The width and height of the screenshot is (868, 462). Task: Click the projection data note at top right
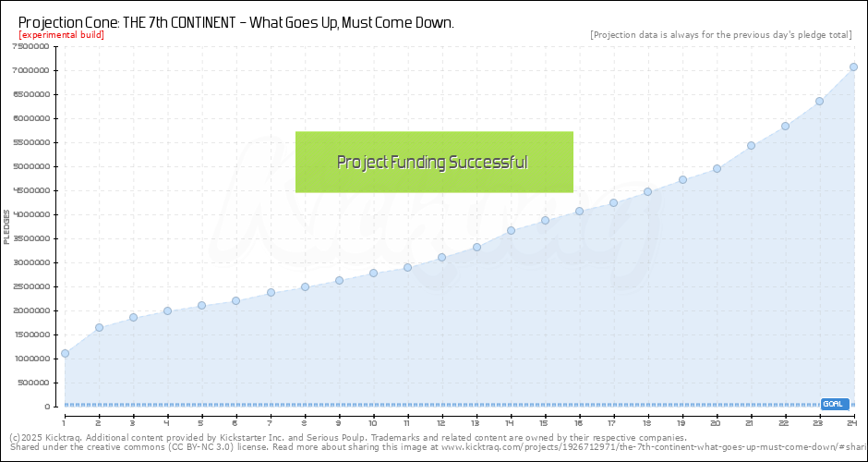click(720, 35)
